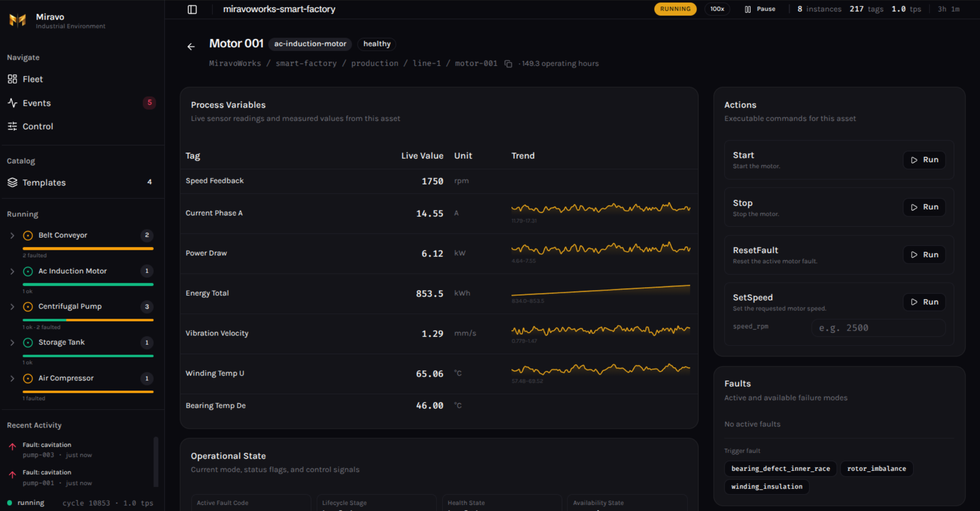Screen dimensions: 980x511
Task: Trigger the winding_insulation fault
Action: 766,486
